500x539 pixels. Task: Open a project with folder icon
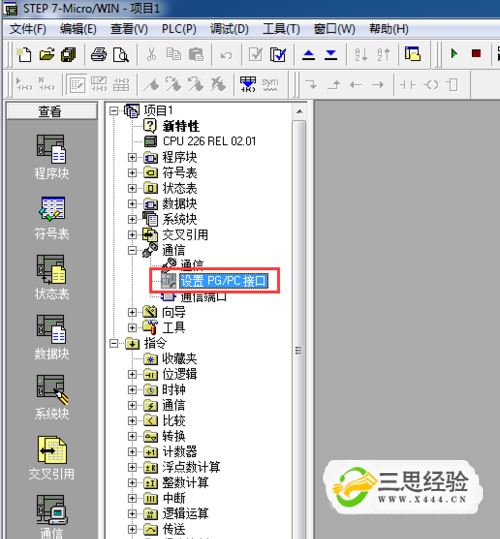[47, 54]
